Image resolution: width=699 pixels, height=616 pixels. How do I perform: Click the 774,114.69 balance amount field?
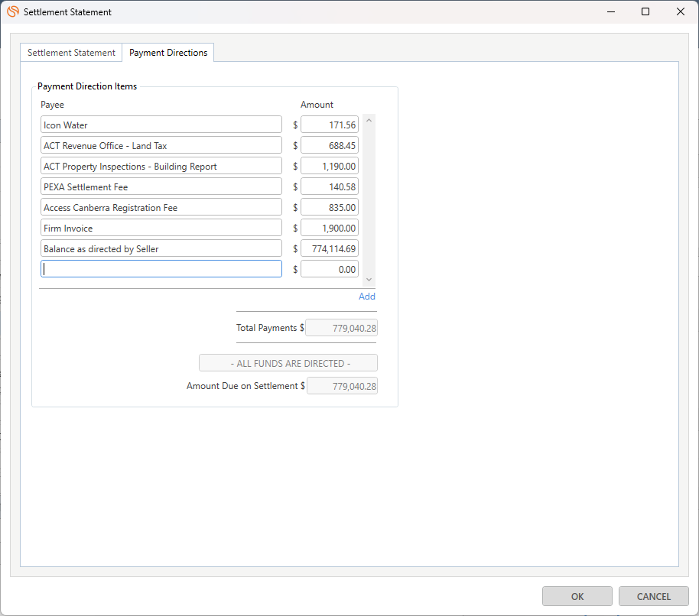[x=330, y=248]
